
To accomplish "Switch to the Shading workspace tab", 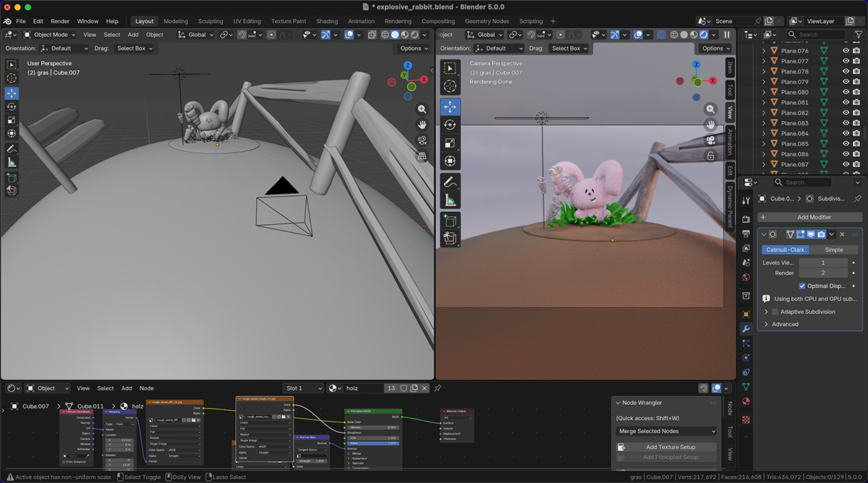I will point(327,21).
